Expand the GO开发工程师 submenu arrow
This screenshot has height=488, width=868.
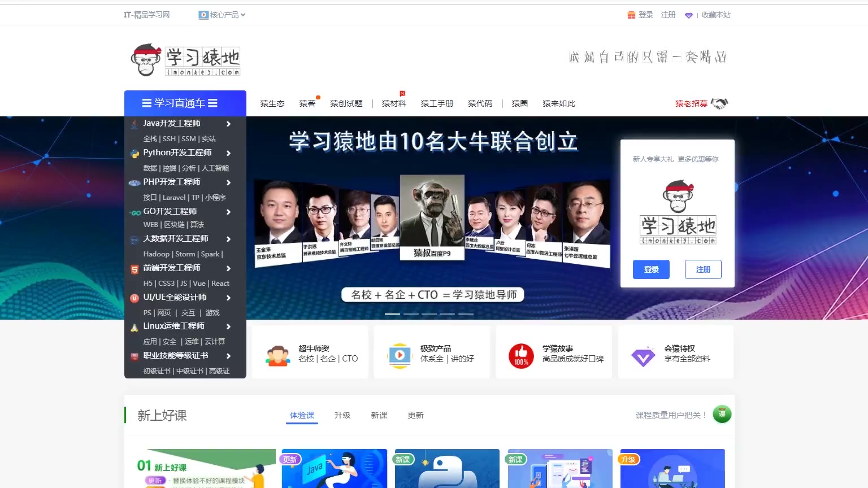pos(228,212)
